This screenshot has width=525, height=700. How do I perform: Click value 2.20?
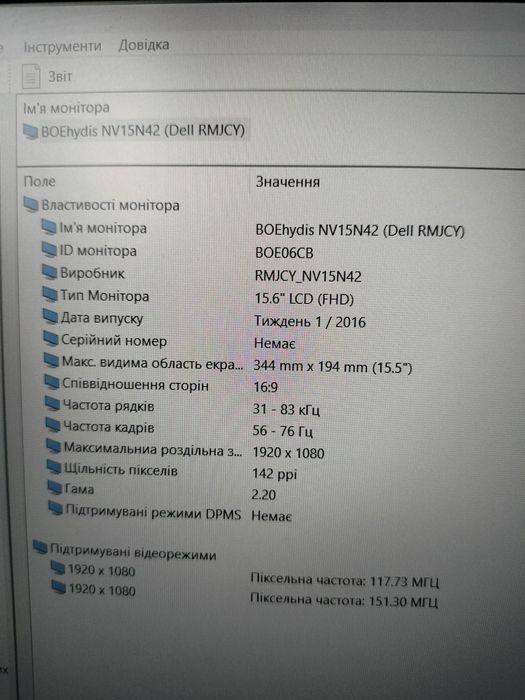tap(264, 494)
